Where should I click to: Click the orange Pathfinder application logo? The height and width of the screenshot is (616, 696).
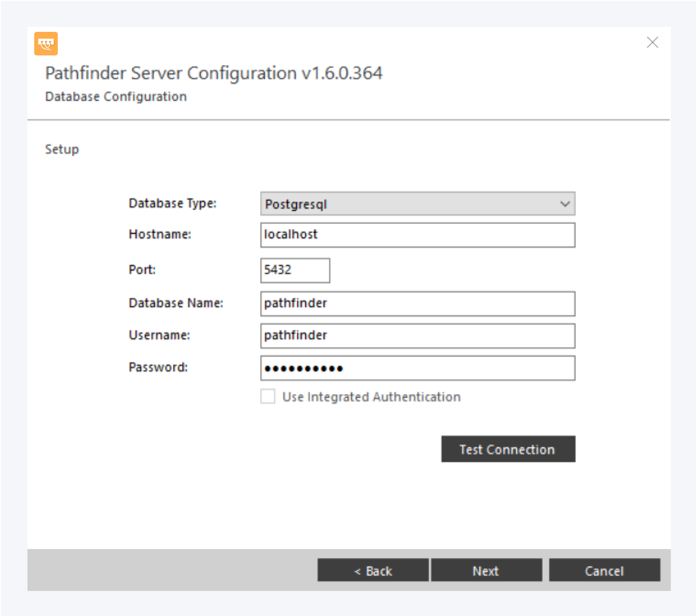coord(46,44)
